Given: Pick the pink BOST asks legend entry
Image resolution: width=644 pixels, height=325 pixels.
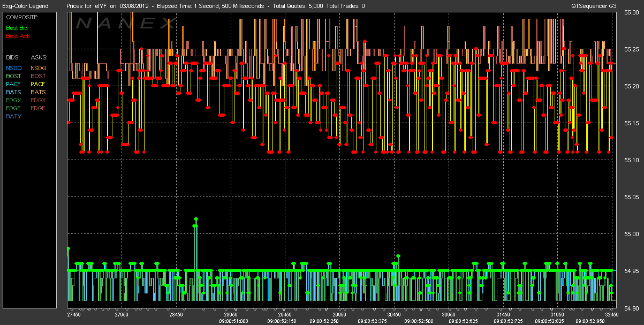Looking at the screenshot, I should point(38,76).
